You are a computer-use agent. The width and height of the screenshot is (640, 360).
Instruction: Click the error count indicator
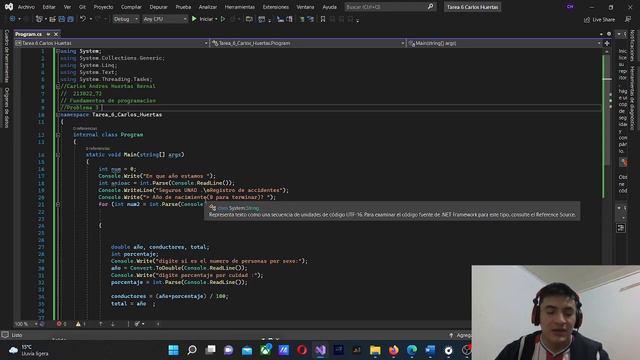coord(61,324)
